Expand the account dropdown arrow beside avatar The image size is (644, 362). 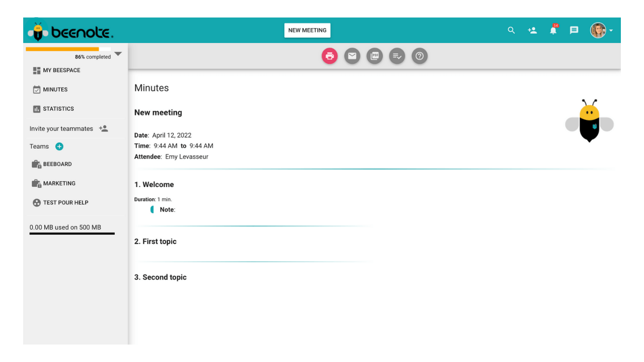(x=611, y=31)
